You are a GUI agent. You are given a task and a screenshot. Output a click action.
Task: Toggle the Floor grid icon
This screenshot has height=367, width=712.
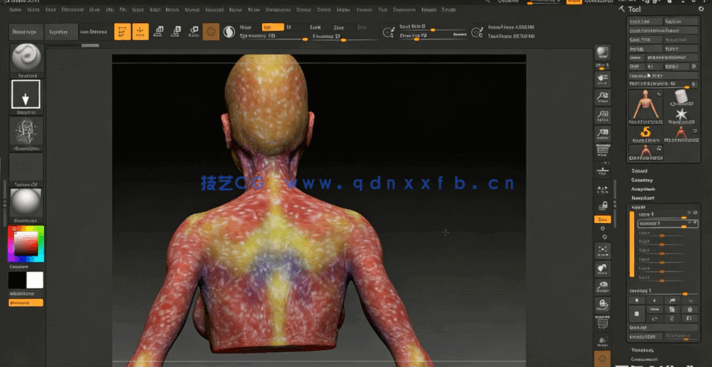tap(603, 172)
